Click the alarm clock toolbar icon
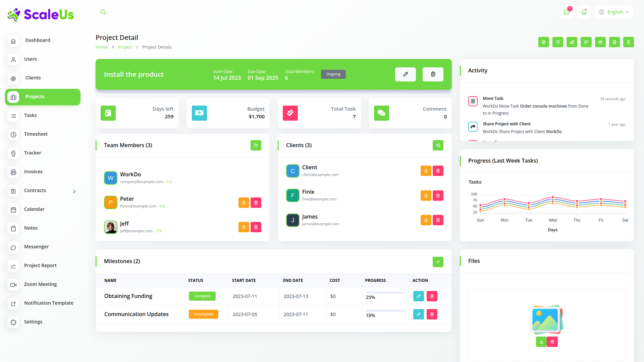Image resolution: width=644 pixels, height=362 pixels. 558,42
